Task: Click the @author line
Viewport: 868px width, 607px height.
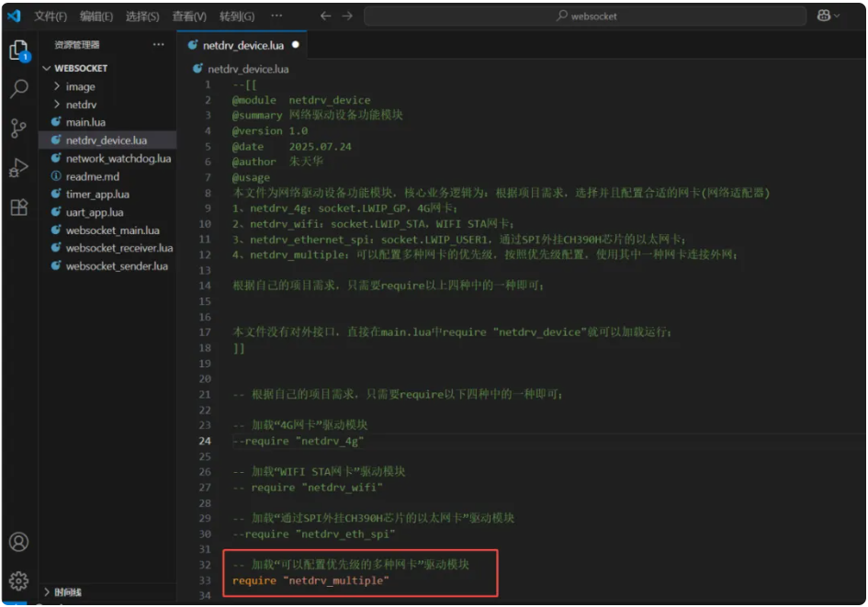Action: [277, 162]
